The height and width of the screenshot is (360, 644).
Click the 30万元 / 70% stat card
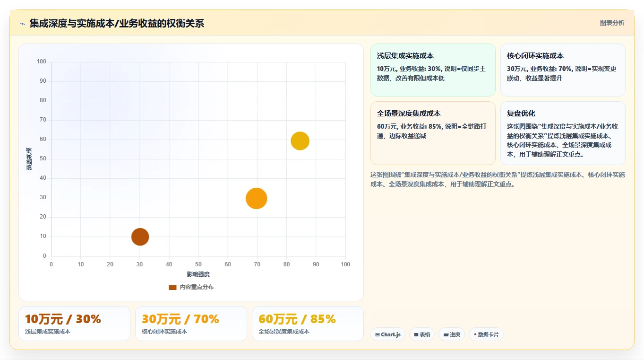(x=191, y=324)
